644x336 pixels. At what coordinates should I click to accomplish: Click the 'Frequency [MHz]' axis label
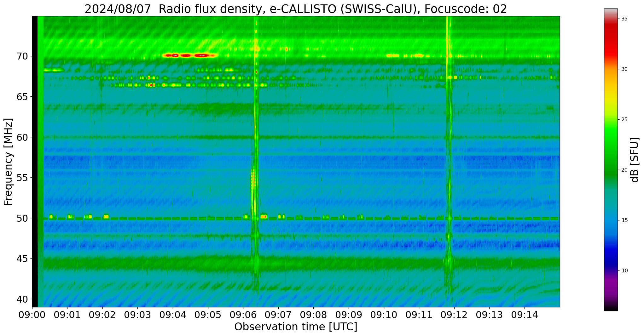point(8,162)
